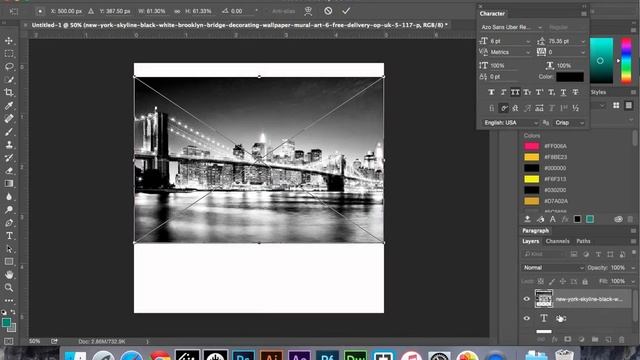Viewport: 640px width, 360px height.
Task: Create a new group folder in Layers panel
Action: 595,339
